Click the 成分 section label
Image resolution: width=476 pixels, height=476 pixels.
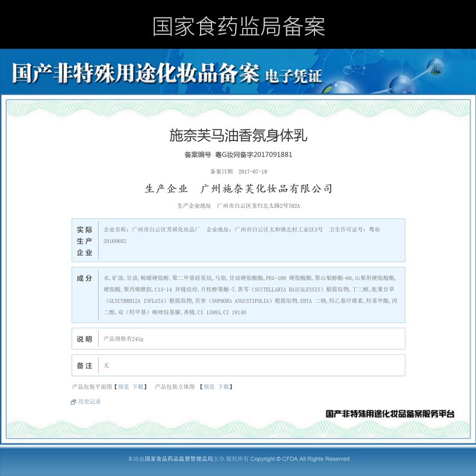(84, 278)
